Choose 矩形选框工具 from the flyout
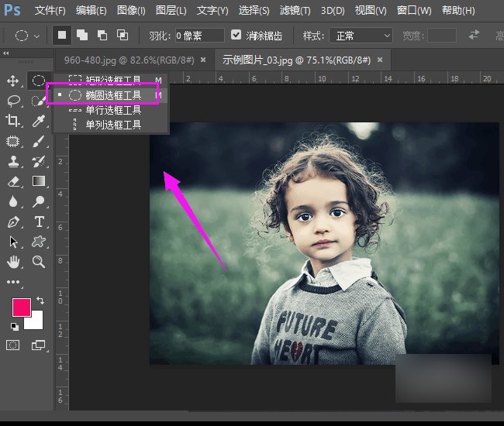 pos(112,80)
